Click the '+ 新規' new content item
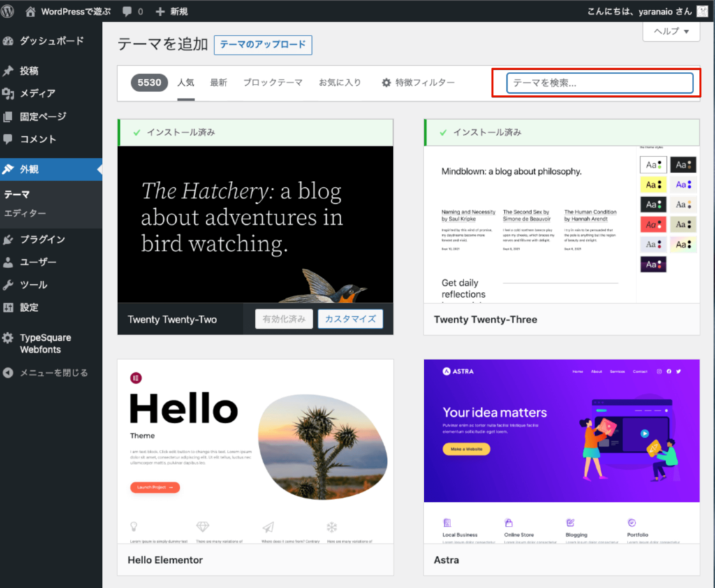 tap(172, 11)
